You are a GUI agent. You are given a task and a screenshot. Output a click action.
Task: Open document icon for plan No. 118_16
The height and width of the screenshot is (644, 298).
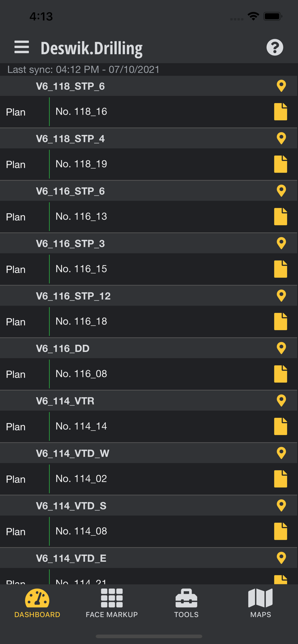pos(281,112)
